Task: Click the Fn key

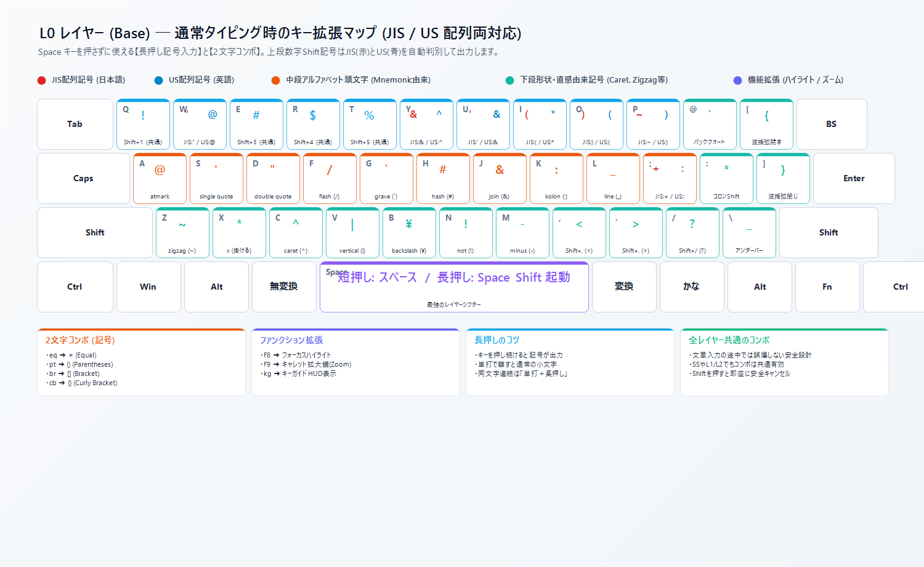Action: tap(827, 287)
